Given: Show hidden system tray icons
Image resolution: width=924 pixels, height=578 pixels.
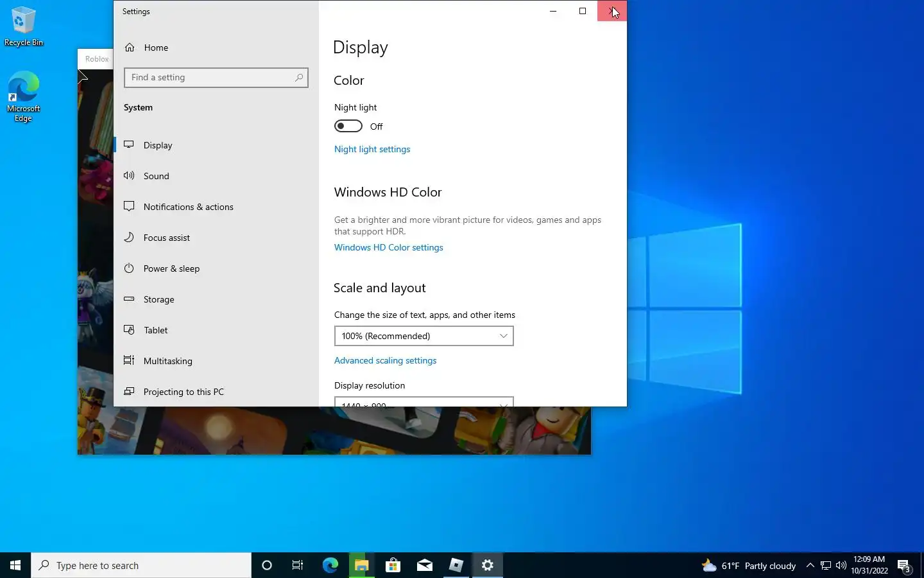Looking at the screenshot, I should (x=810, y=565).
